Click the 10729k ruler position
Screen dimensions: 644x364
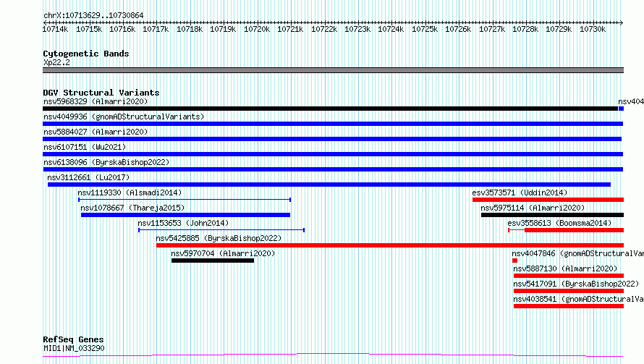tap(559, 29)
